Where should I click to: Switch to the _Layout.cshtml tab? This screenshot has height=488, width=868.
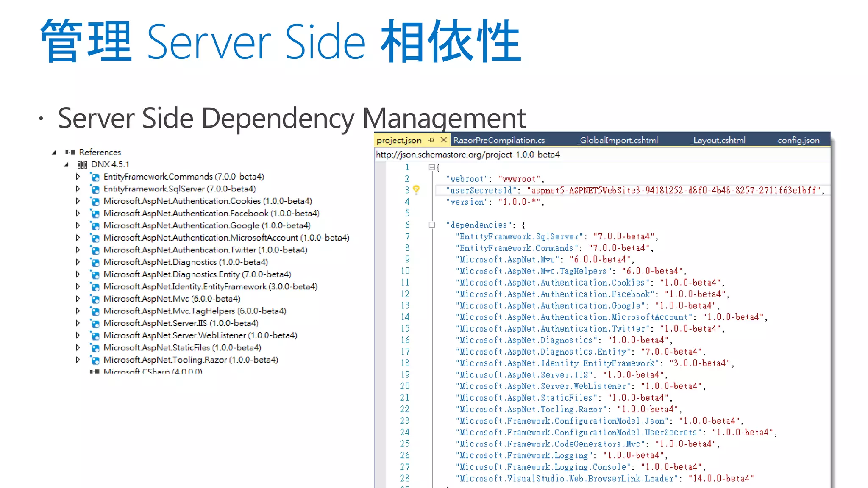click(717, 140)
